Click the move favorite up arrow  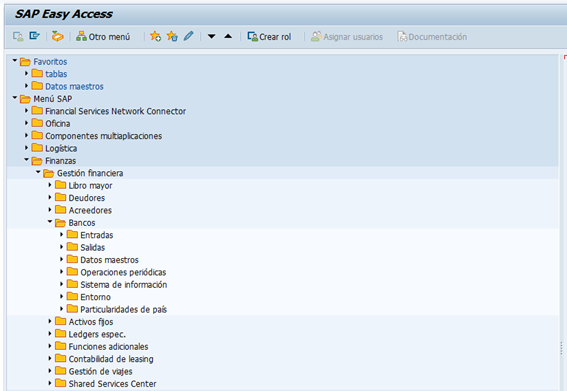coord(228,36)
